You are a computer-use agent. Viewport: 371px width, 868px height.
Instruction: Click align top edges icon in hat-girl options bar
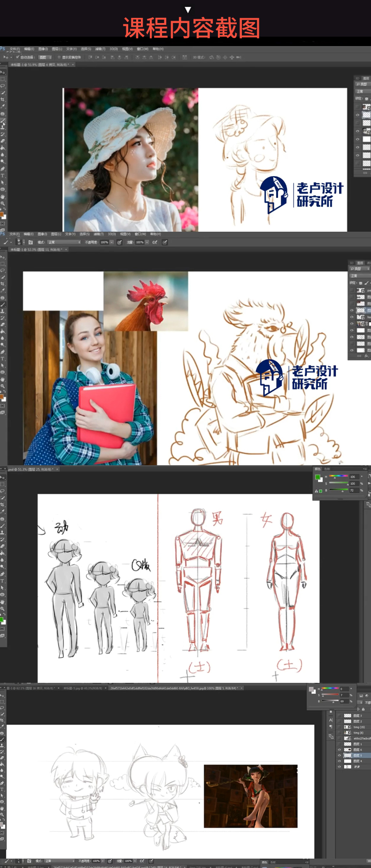[90, 57]
